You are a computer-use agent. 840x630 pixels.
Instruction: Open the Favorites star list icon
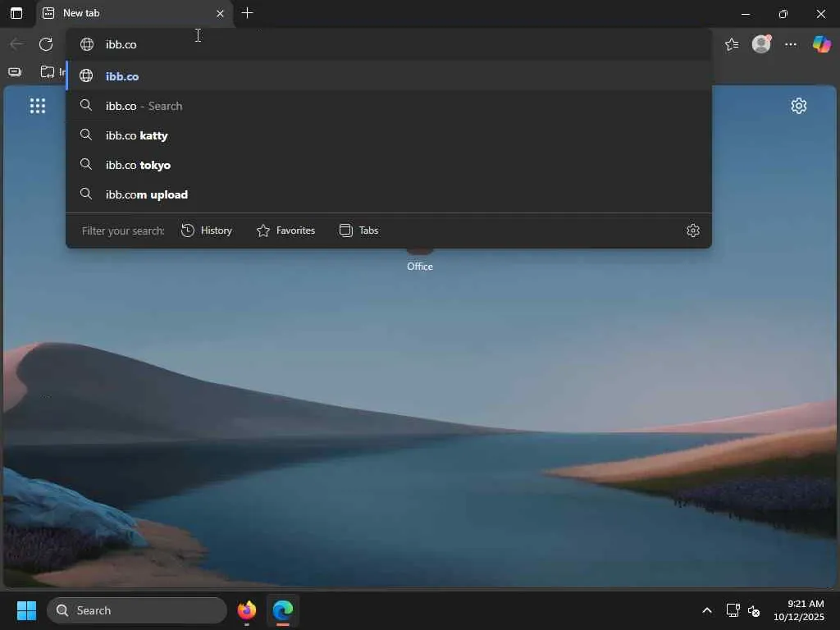tap(732, 44)
